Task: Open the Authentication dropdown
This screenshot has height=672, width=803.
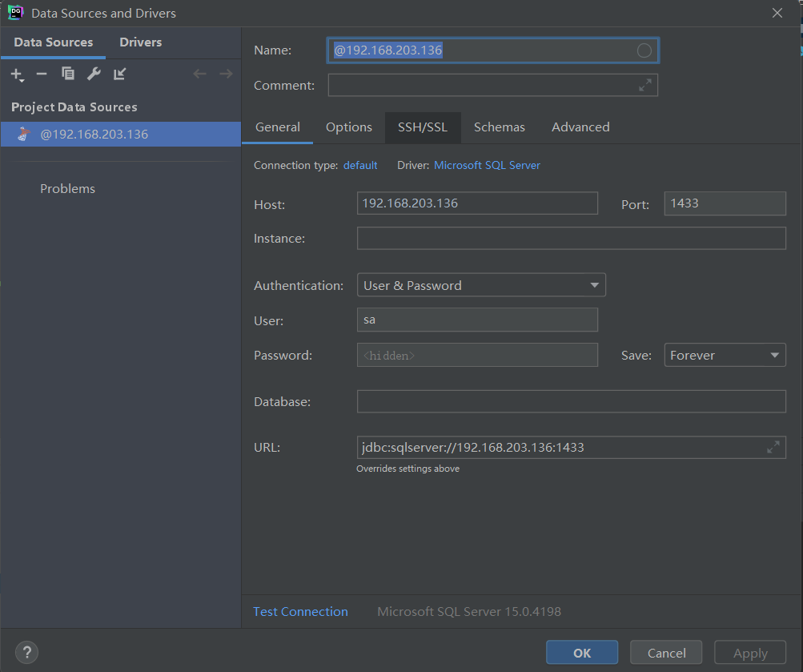Action: (x=481, y=285)
